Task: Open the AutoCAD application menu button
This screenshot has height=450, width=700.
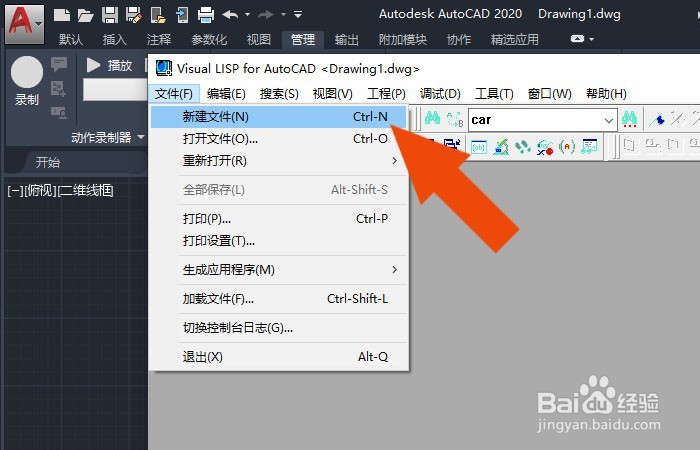Action: pyautogui.click(x=25, y=25)
